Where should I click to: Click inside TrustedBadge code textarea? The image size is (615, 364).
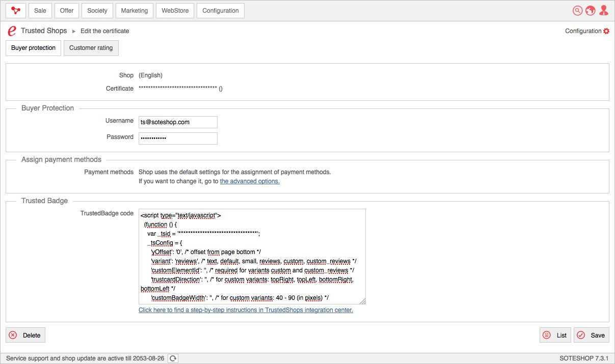point(252,257)
